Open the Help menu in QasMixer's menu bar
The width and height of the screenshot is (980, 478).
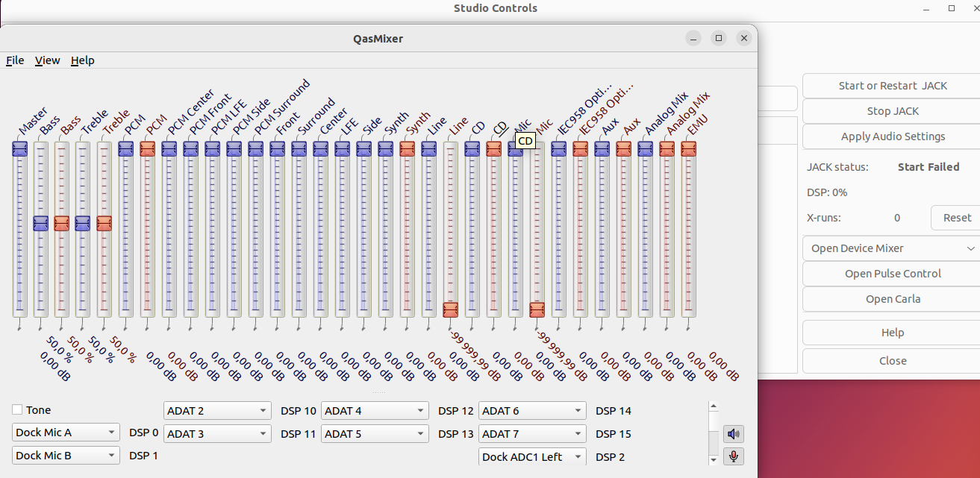83,60
